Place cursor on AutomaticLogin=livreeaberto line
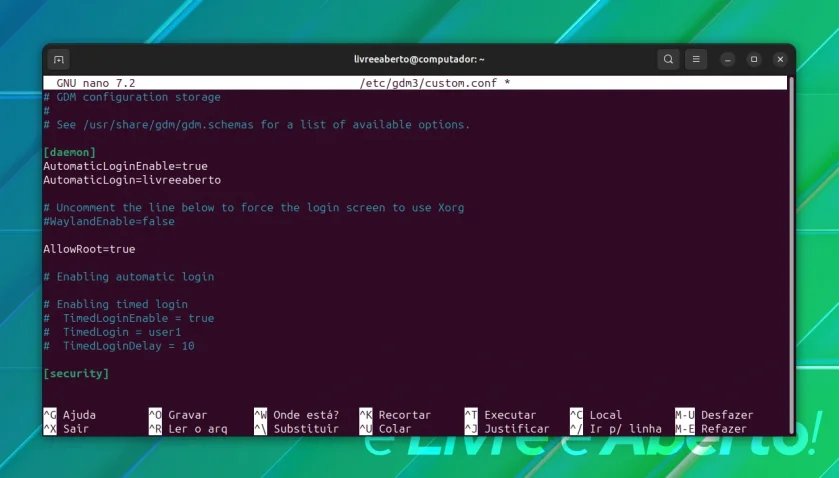This screenshot has width=840, height=478. click(132, 180)
